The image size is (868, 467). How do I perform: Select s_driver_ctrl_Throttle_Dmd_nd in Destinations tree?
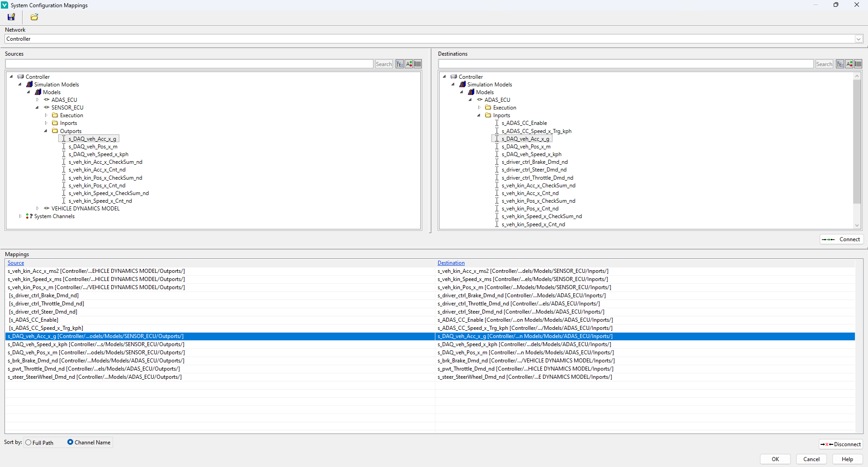point(537,178)
